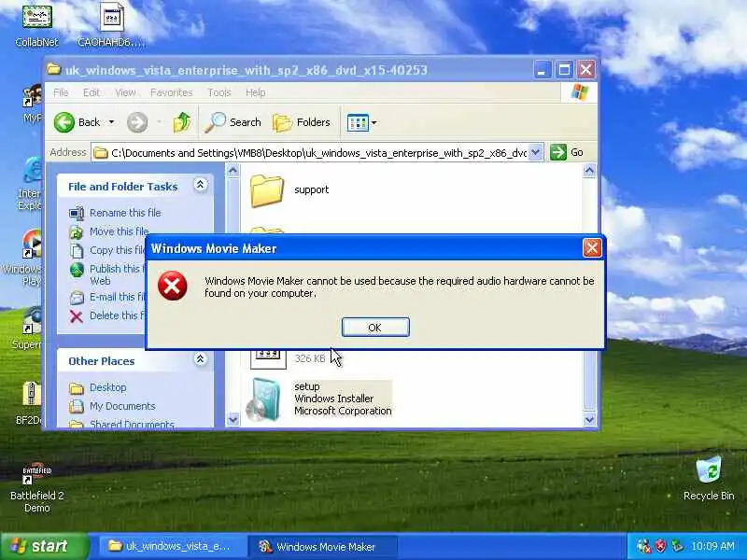Select the 326 KB file icon

[268, 358]
